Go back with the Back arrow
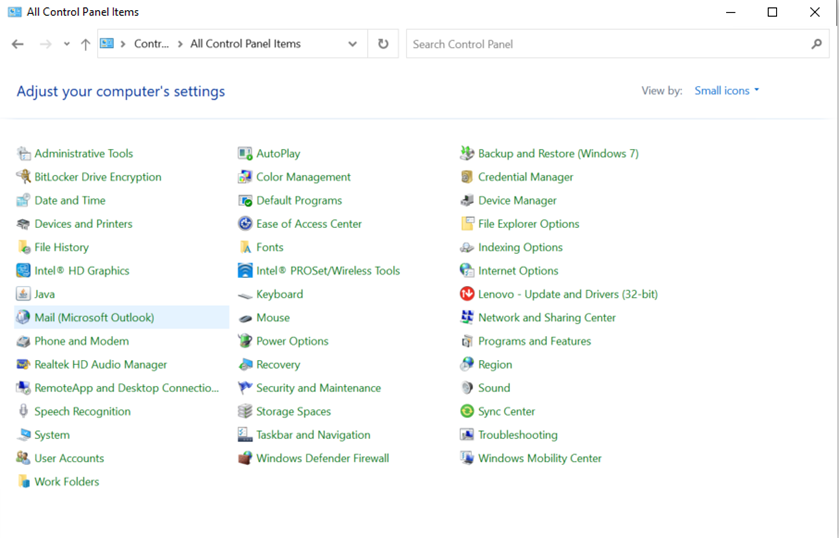 click(x=18, y=44)
